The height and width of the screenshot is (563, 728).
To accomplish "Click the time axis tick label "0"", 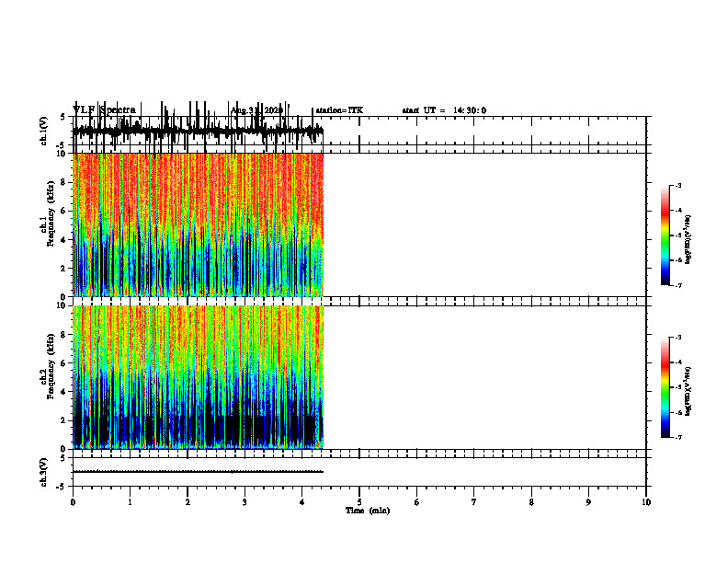I will [x=73, y=502].
